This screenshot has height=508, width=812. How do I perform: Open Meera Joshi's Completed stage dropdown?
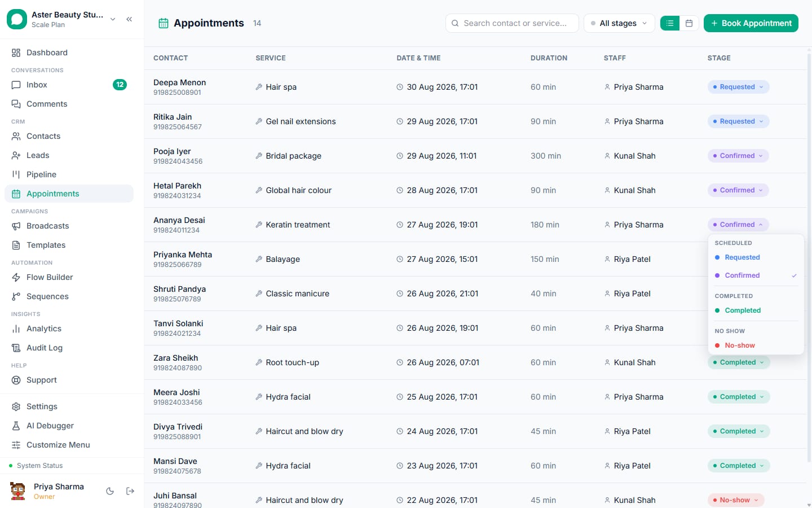(x=739, y=397)
